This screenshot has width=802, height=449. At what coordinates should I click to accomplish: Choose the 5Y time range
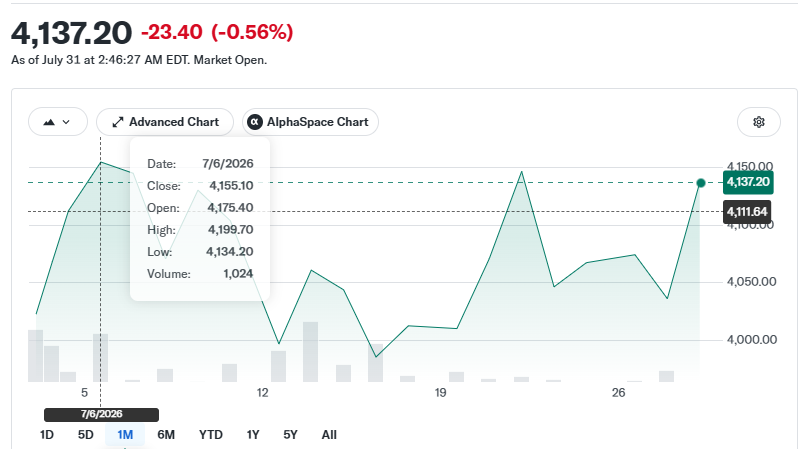tap(290, 435)
